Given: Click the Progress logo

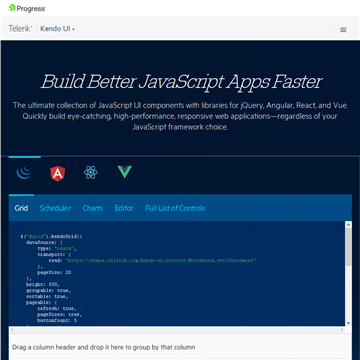Looking at the screenshot, I should point(27,8).
